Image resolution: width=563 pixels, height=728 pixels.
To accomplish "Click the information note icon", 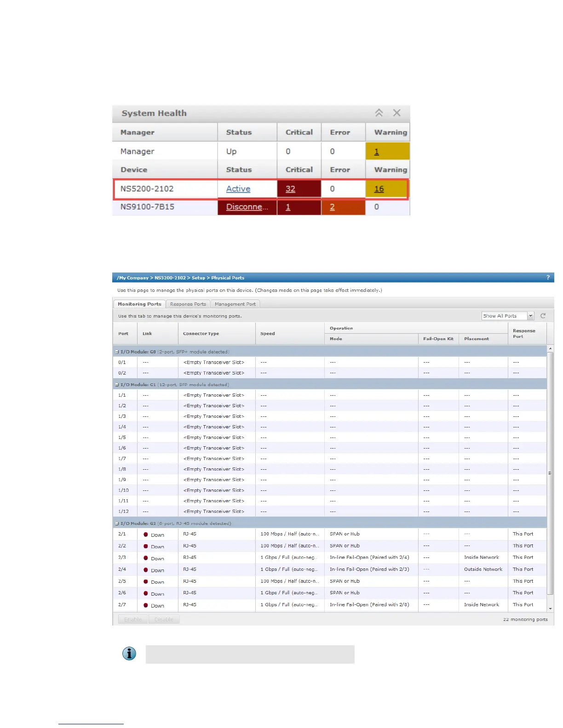I will point(129,654).
